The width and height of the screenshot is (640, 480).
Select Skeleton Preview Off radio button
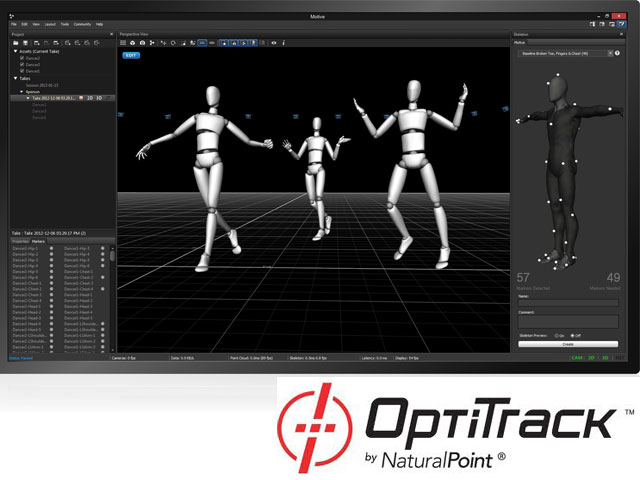coord(572,336)
